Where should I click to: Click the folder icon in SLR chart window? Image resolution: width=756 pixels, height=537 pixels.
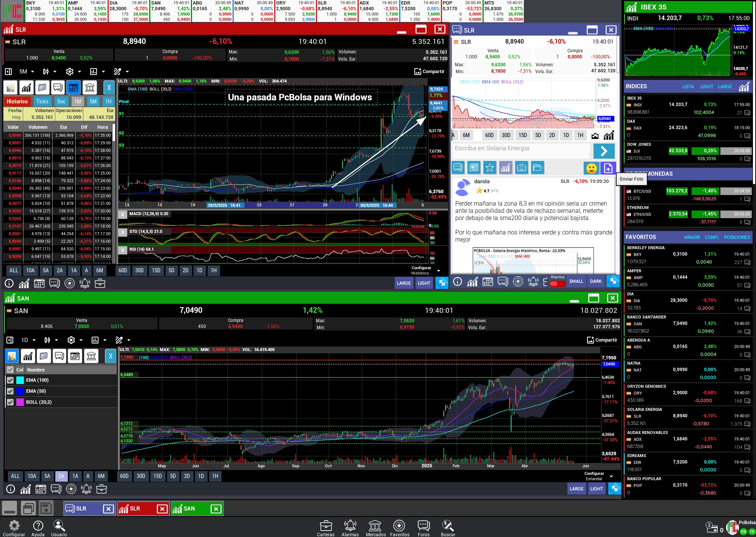coord(42,88)
